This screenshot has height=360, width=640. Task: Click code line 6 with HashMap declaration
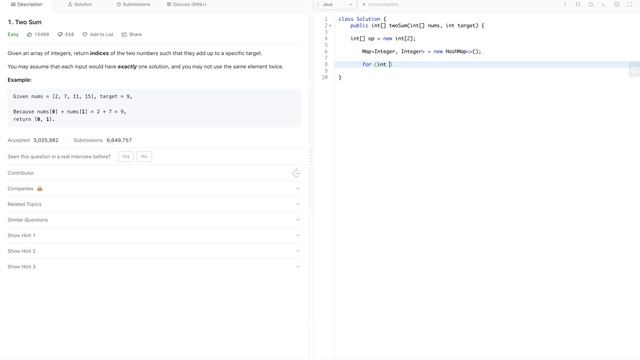(x=421, y=51)
